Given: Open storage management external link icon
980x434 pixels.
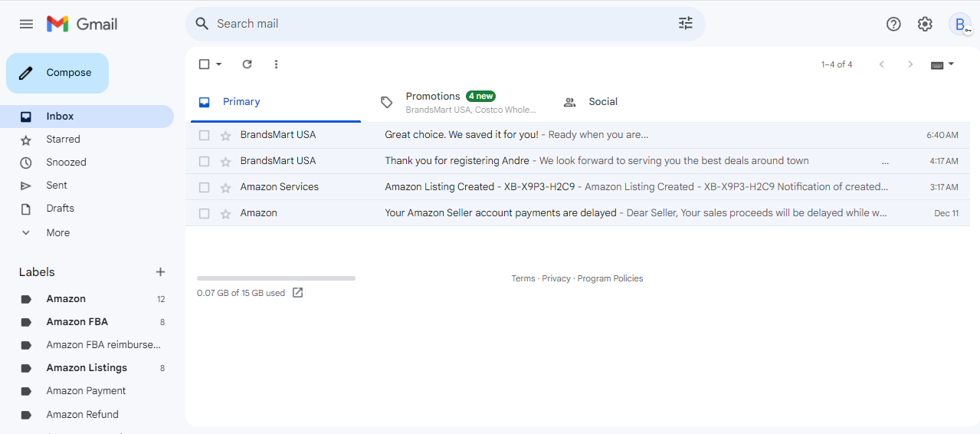Looking at the screenshot, I should [298, 293].
